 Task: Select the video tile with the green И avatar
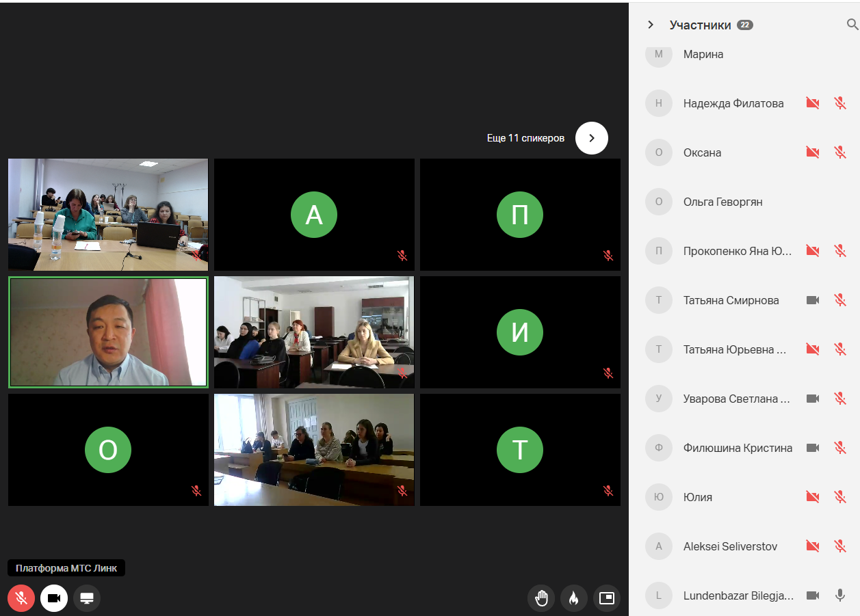tap(520, 332)
